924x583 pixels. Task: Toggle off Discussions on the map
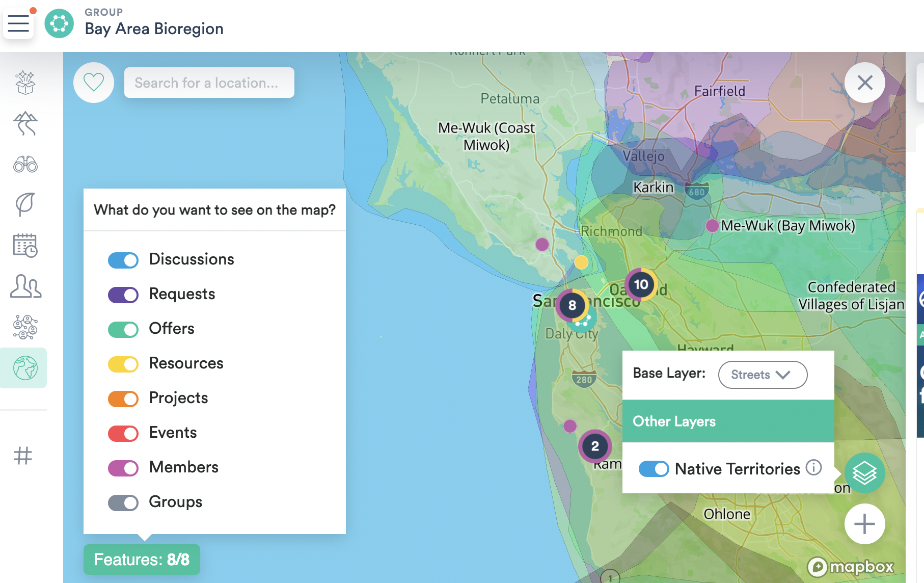click(x=123, y=260)
